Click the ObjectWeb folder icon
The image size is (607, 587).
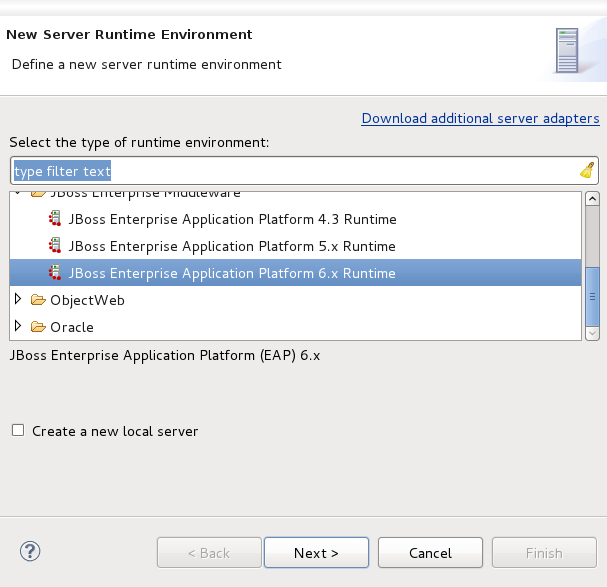point(38,300)
